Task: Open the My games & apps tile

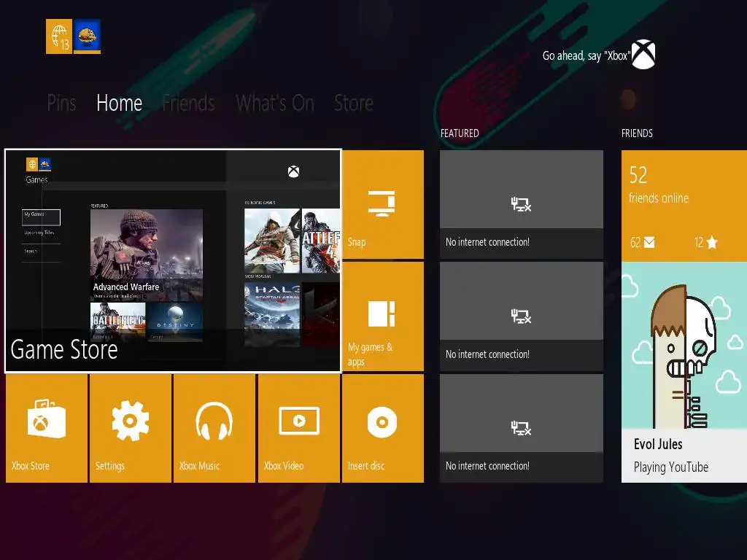Action: pyautogui.click(x=383, y=316)
